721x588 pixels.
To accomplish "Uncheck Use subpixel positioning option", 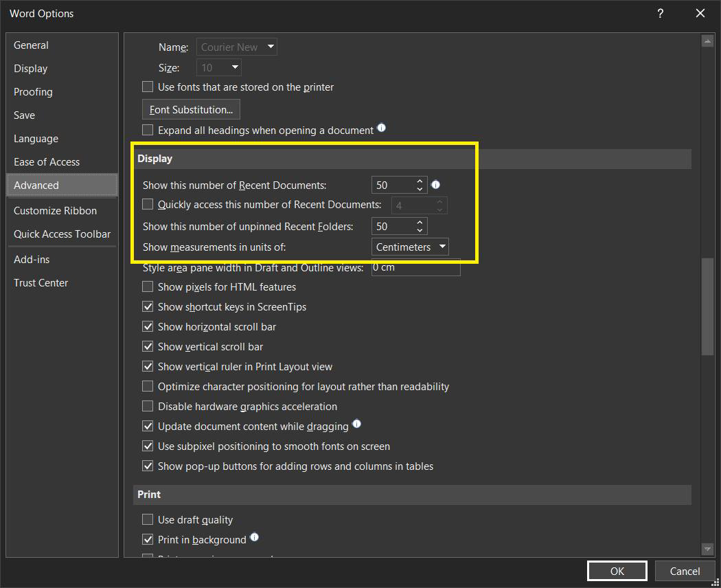I will pos(148,446).
